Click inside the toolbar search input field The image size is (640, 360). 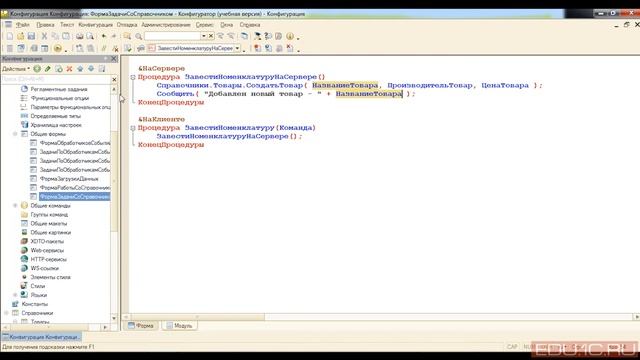click(172, 36)
